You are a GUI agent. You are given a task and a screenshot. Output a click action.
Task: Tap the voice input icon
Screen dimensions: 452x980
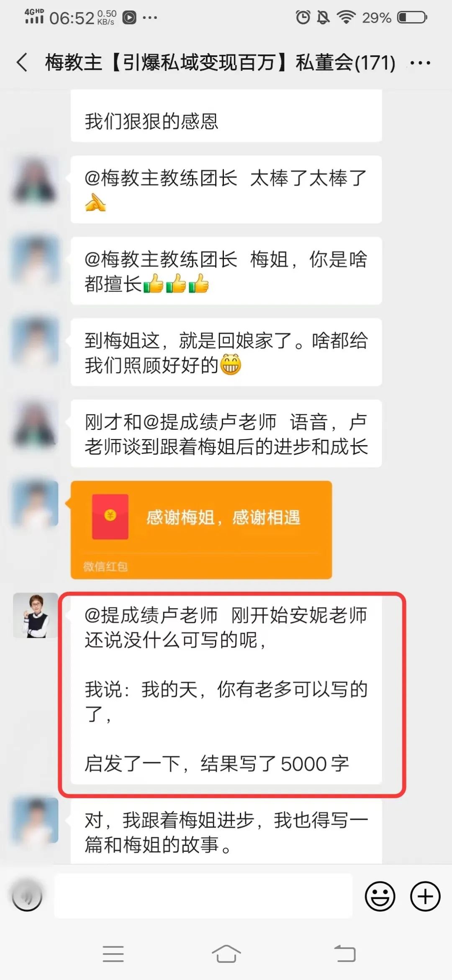pos(27,896)
